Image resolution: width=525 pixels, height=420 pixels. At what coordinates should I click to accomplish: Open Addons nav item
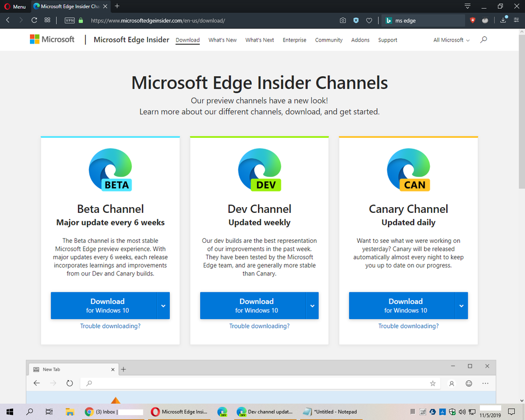point(361,40)
